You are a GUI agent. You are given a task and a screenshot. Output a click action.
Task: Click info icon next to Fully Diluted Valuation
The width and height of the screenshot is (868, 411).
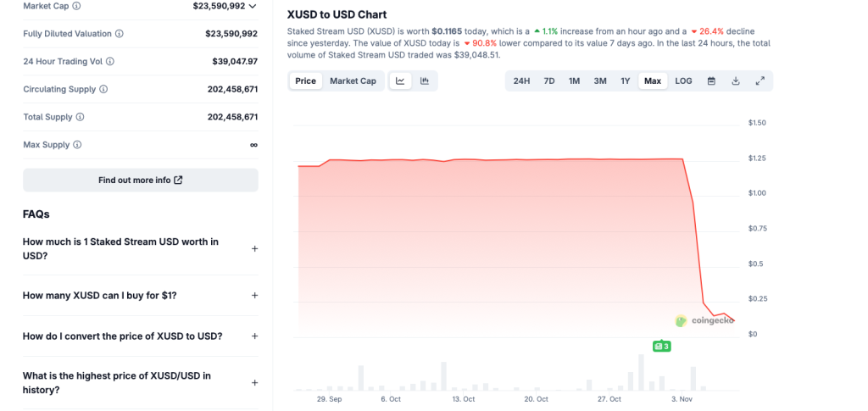pos(119,34)
